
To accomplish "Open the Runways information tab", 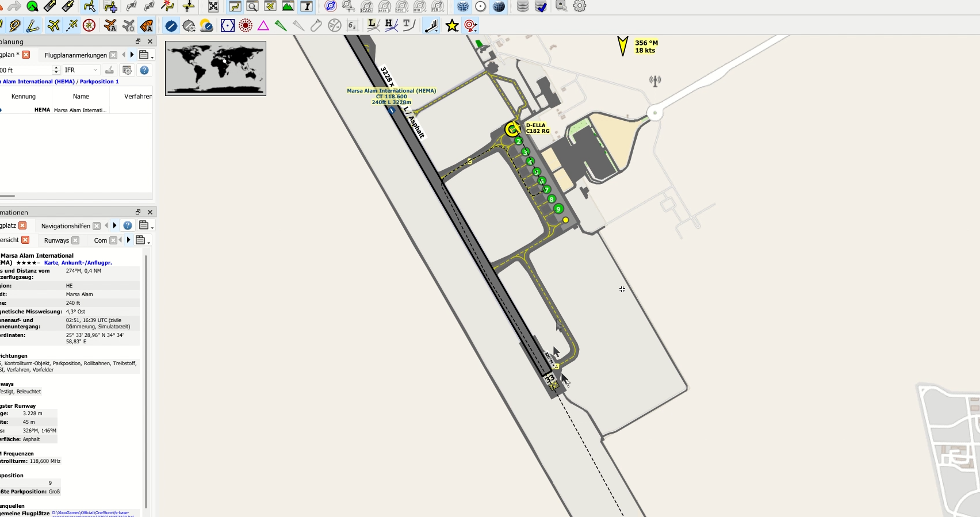I will (x=56, y=240).
